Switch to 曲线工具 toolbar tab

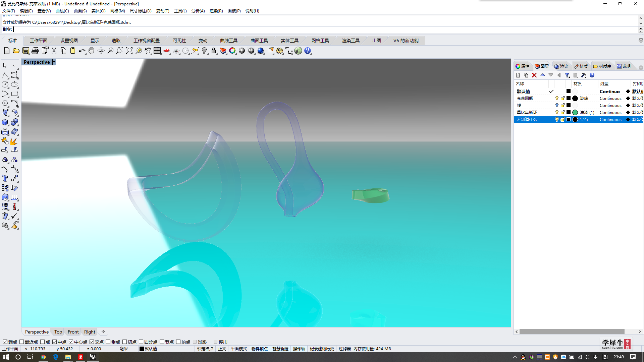tap(228, 41)
